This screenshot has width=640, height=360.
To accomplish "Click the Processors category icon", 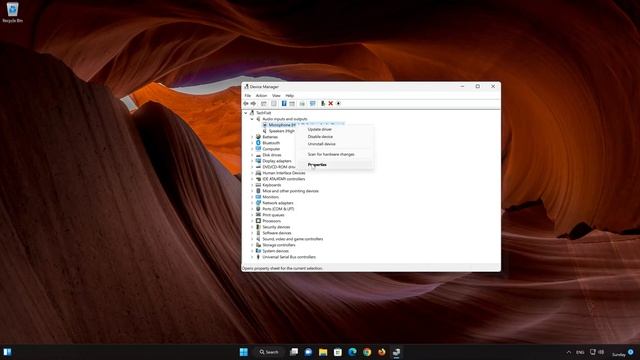I will [258, 221].
